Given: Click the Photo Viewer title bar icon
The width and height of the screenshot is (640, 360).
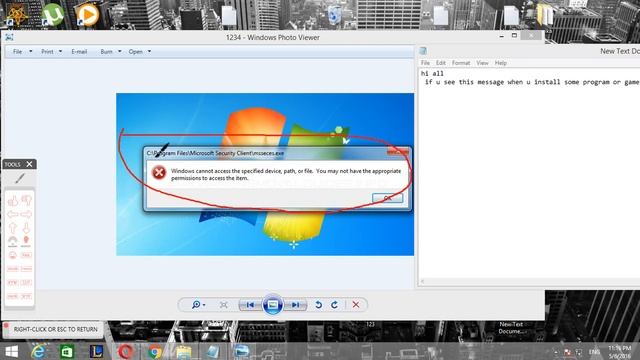Looking at the screenshot, I should [9, 38].
